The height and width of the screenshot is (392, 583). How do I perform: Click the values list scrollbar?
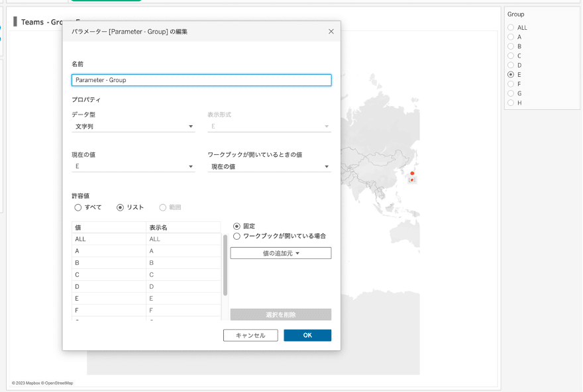click(225, 266)
